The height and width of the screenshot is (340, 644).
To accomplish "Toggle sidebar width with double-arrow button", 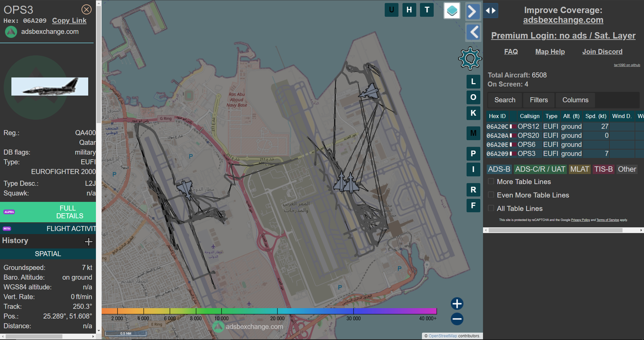I will (x=491, y=11).
